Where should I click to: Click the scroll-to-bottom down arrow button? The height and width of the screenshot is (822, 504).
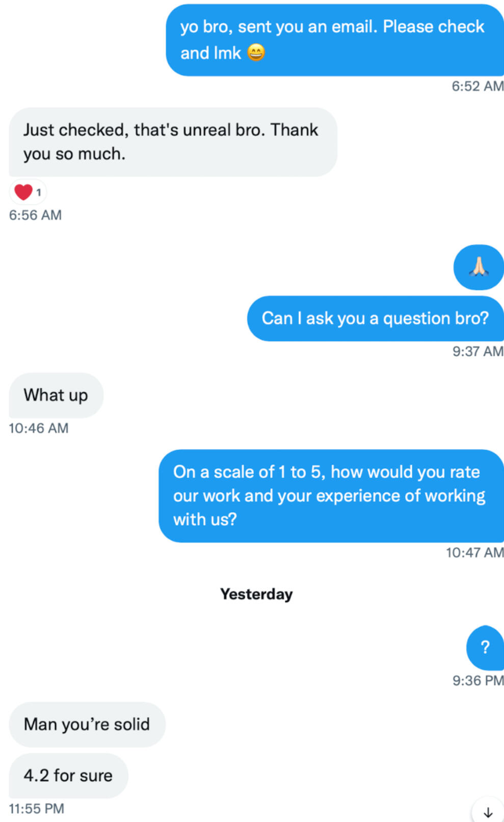pos(488,812)
